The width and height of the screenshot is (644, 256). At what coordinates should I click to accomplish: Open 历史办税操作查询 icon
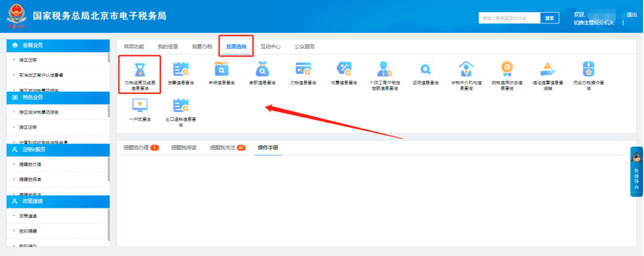pos(589,69)
